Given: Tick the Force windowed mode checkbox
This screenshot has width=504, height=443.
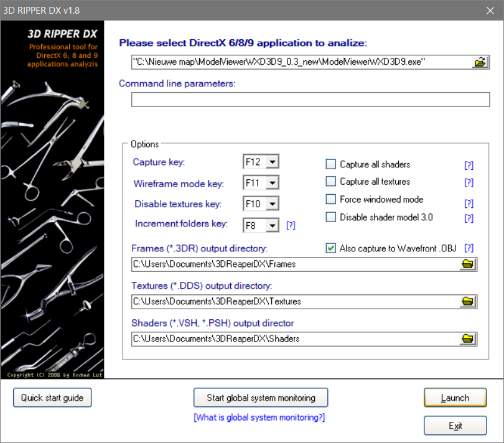Looking at the screenshot, I should 331,199.
